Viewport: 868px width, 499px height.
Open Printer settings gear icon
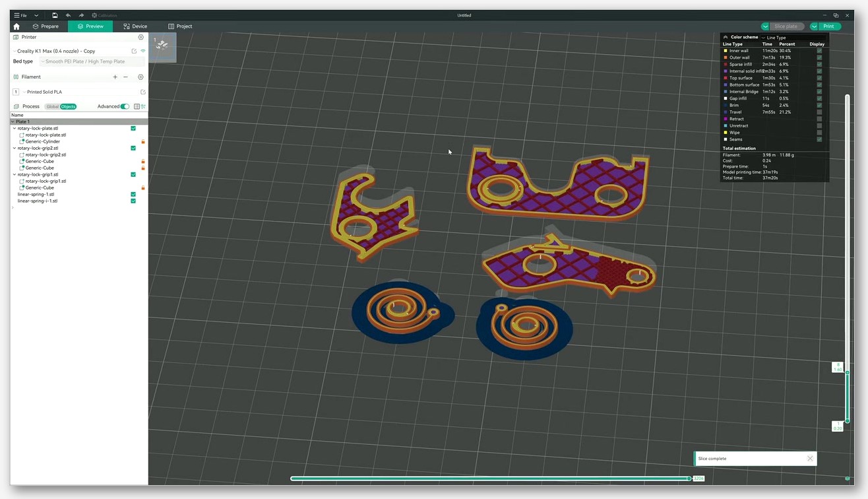(140, 37)
